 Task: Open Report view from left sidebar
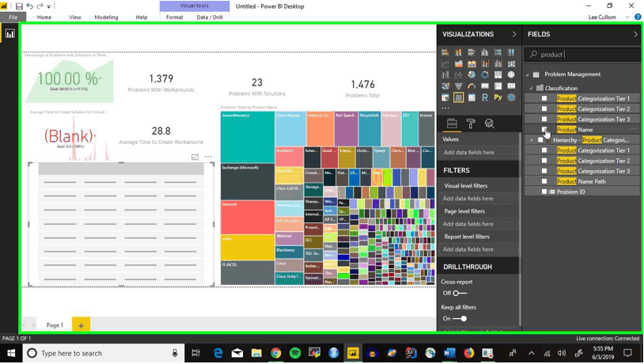(x=9, y=34)
